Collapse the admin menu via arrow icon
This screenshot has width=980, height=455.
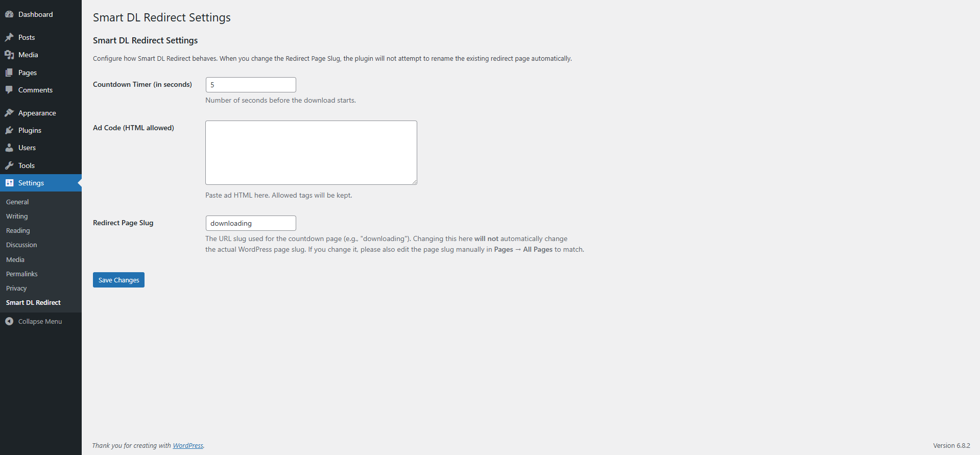pos(9,321)
